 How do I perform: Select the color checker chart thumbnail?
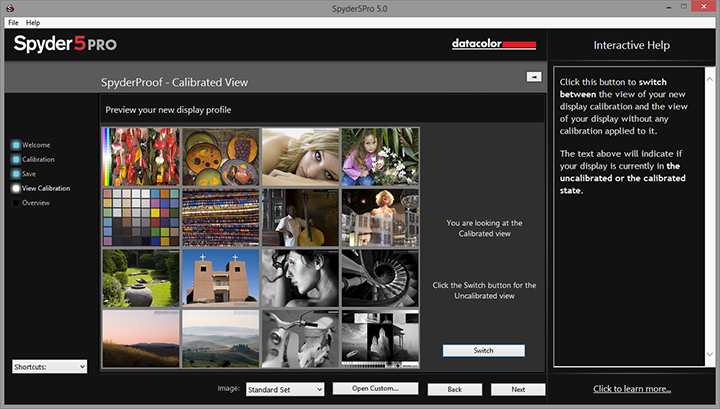pyautogui.click(x=140, y=217)
